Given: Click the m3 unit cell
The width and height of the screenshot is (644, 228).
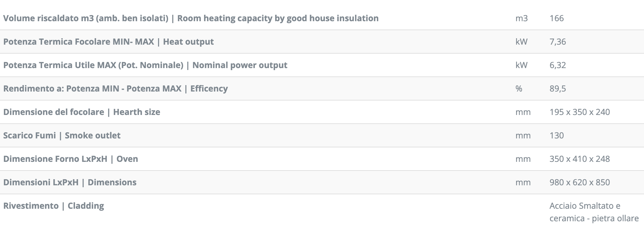Looking at the screenshot, I should pos(522,18).
